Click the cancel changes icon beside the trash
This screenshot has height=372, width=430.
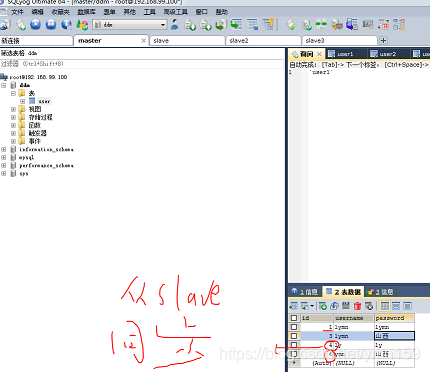click(369, 306)
